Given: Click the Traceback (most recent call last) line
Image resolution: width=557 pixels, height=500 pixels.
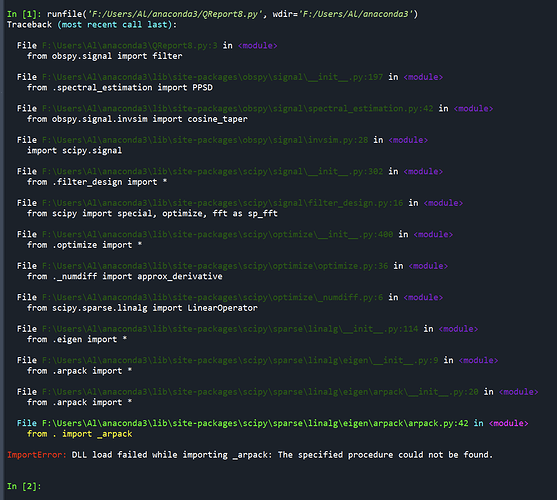Looking at the screenshot, I should click(x=92, y=25).
